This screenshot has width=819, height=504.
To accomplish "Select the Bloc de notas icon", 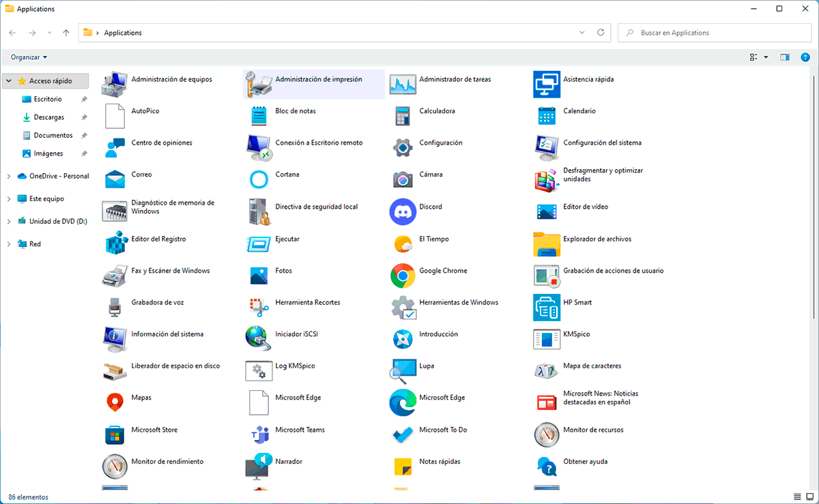I will (x=259, y=116).
